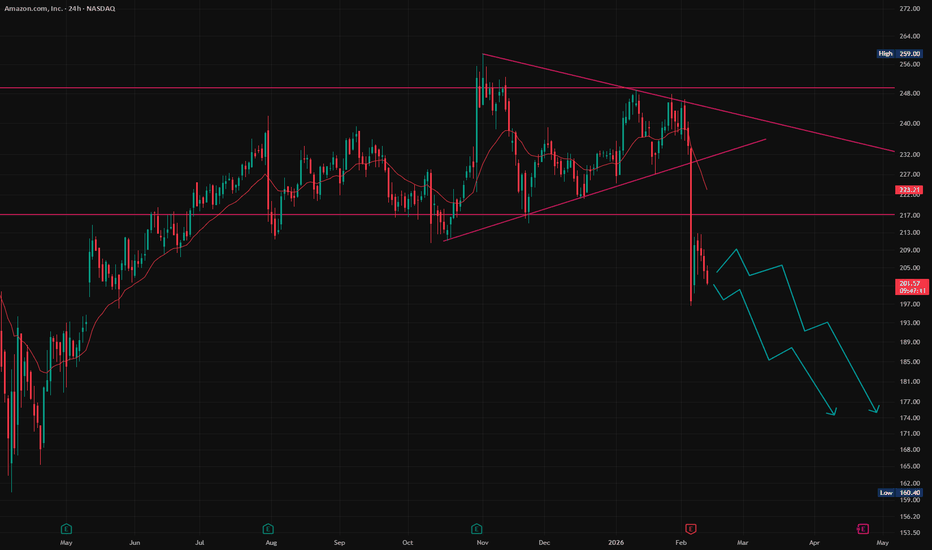This screenshot has width=932, height=550.
Task: Click the 248.00 price scale label
Action: click(909, 93)
